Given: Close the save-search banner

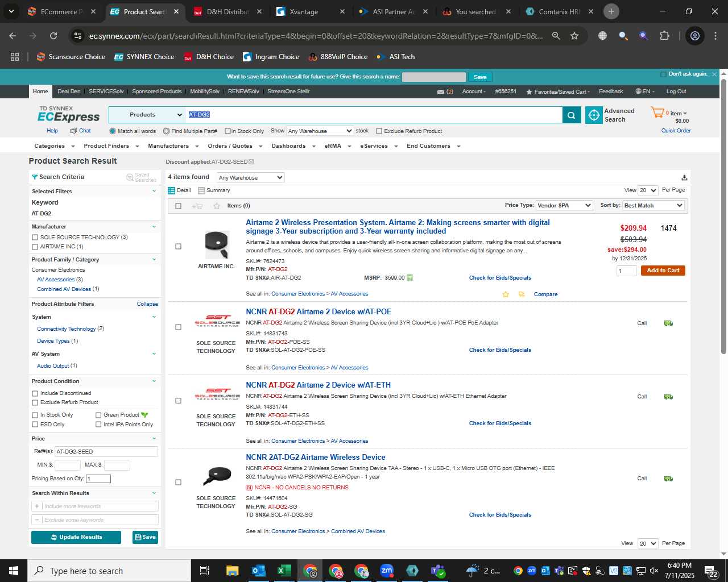Looking at the screenshot, I should pos(714,74).
